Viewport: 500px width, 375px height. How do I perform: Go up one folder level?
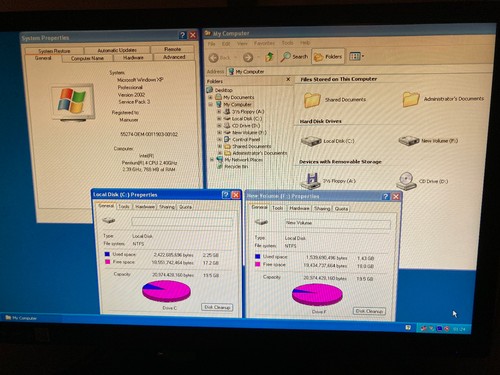(x=269, y=57)
